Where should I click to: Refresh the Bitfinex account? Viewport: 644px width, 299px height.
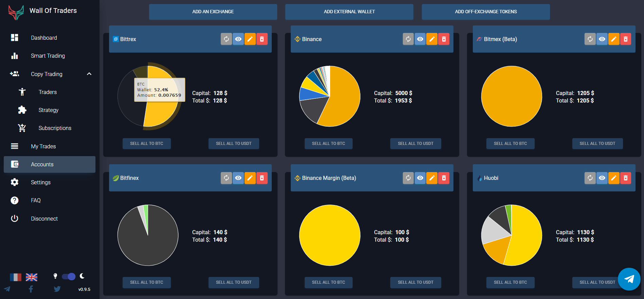tap(226, 178)
